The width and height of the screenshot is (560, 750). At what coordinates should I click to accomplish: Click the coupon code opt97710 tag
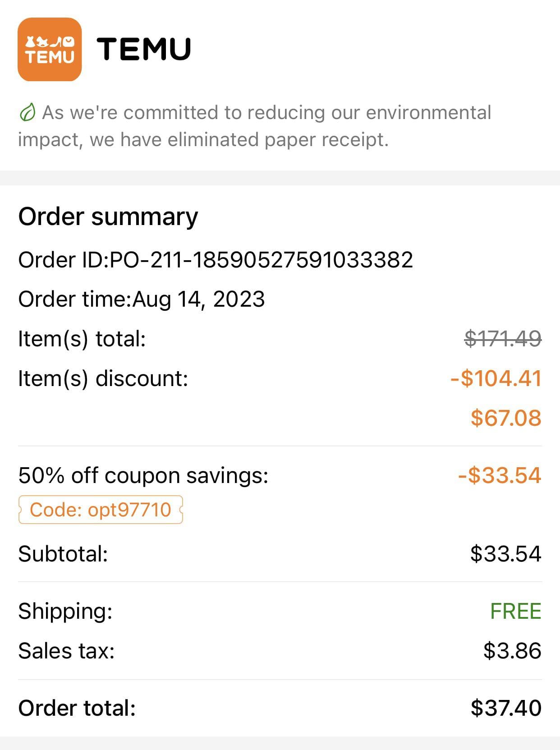(x=101, y=510)
